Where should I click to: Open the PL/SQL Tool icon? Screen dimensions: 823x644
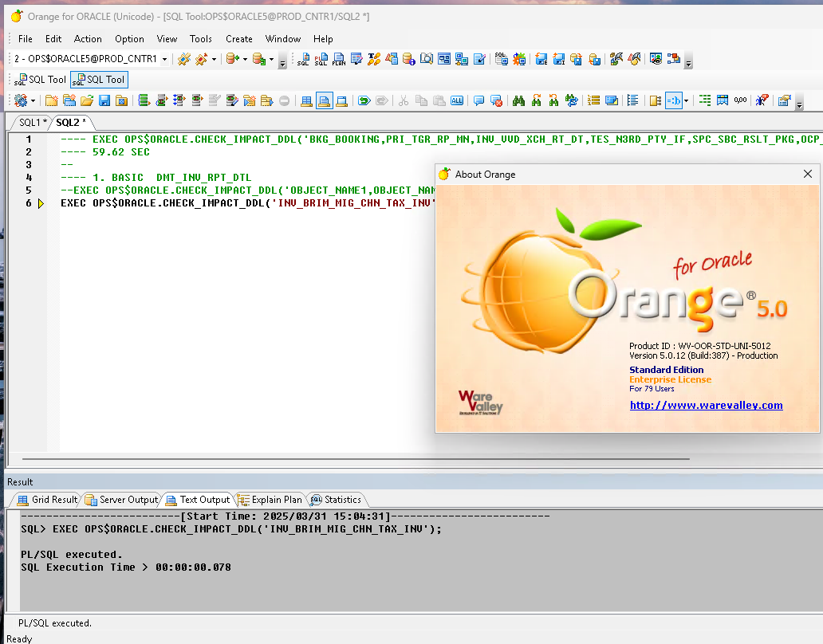coord(321,59)
